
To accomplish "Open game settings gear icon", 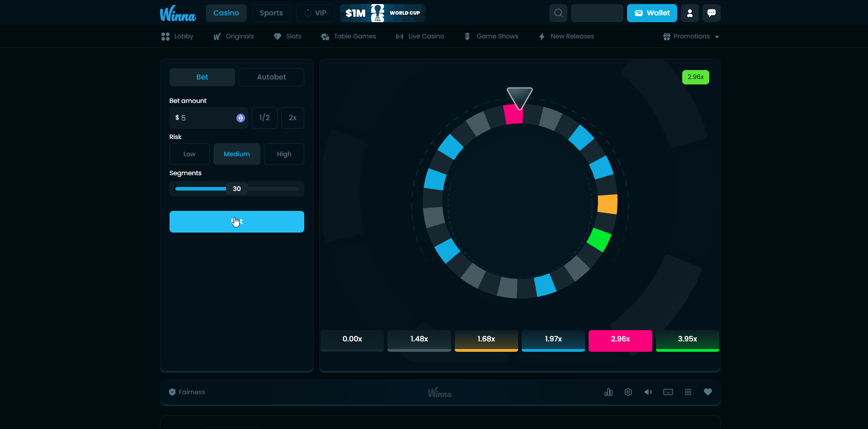I will [628, 392].
